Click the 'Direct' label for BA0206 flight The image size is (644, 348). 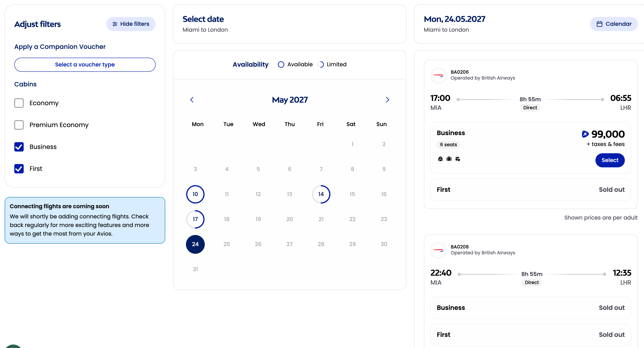[530, 108]
